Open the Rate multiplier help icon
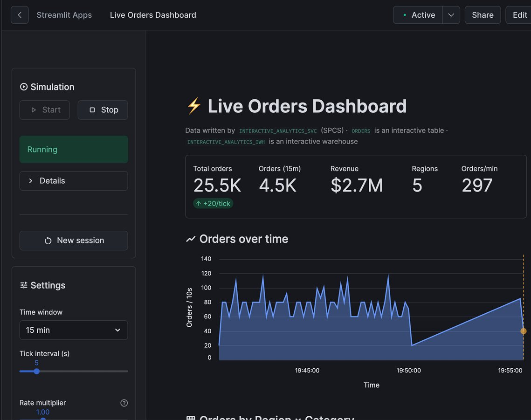This screenshot has width=531, height=420. [124, 403]
